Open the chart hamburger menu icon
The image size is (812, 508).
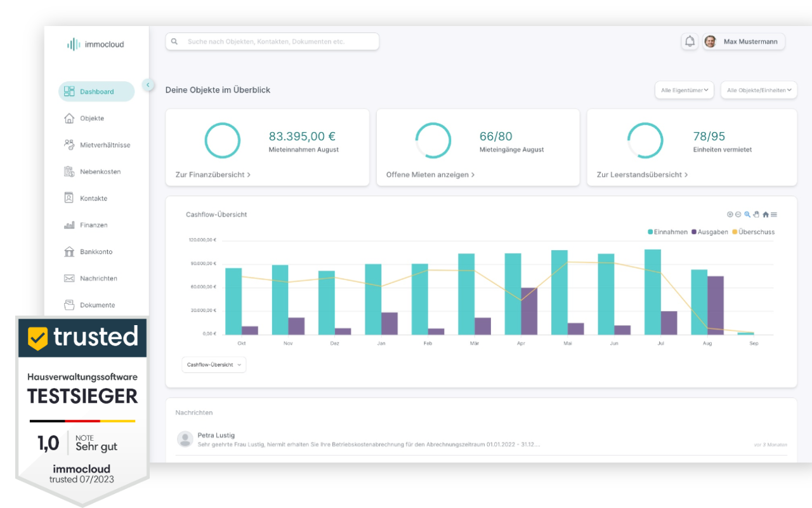click(x=774, y=215)
